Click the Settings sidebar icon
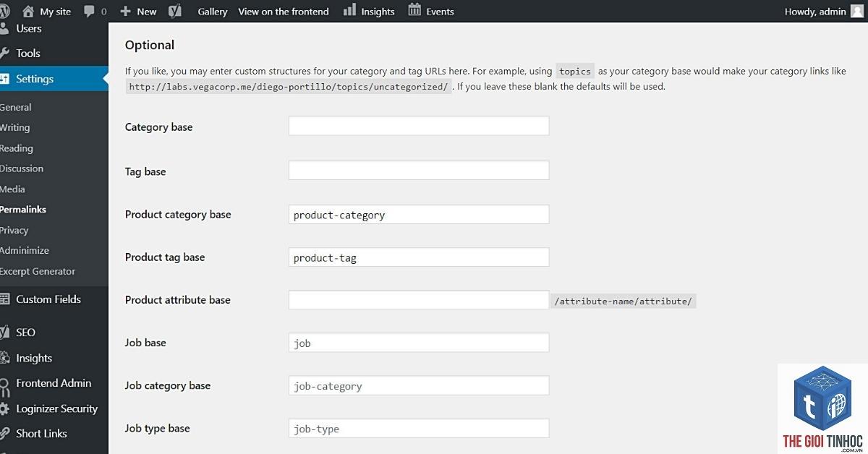The image size is (868, 454). click(4, 79)
